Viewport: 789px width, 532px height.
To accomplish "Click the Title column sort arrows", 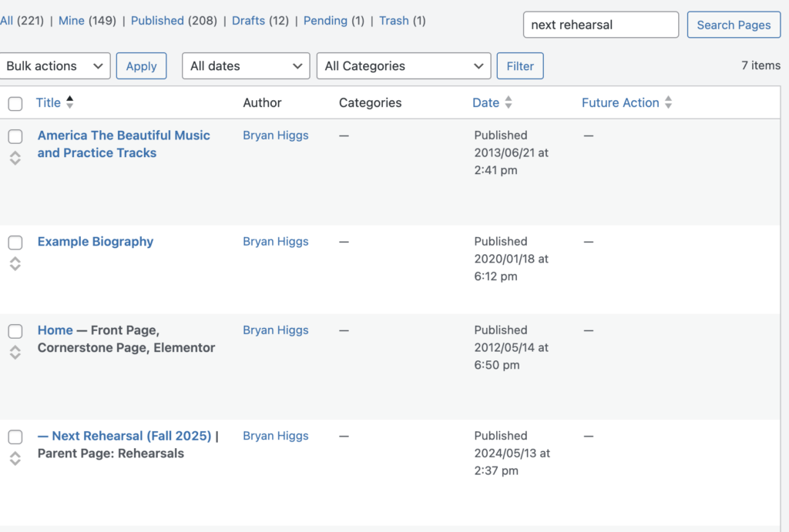I will click(x=70, y=102).
